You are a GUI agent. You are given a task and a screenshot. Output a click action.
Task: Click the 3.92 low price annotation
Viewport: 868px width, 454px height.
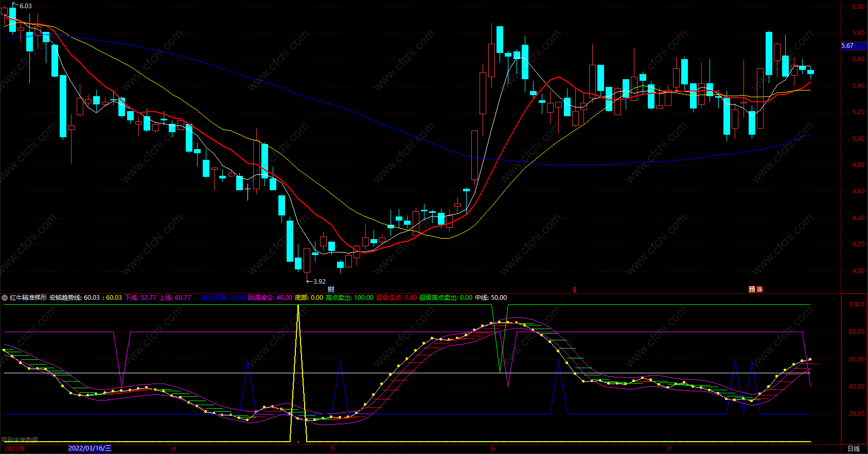point(319,281)
